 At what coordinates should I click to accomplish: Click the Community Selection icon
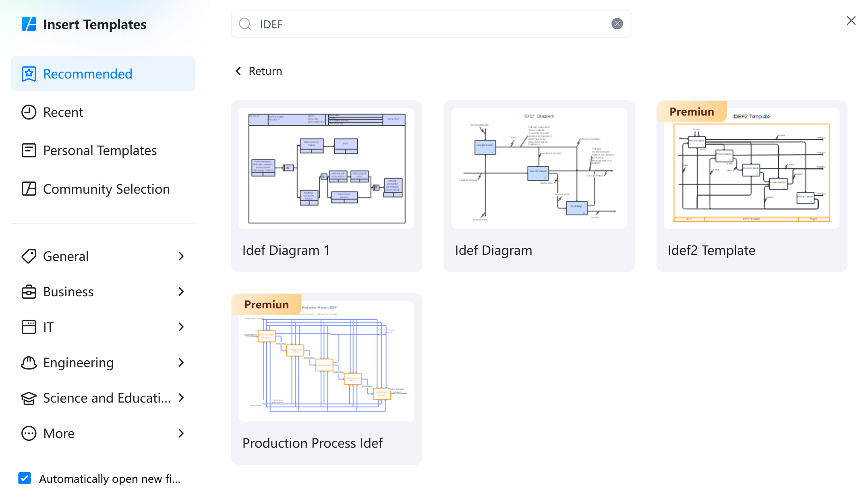point(28,188)
